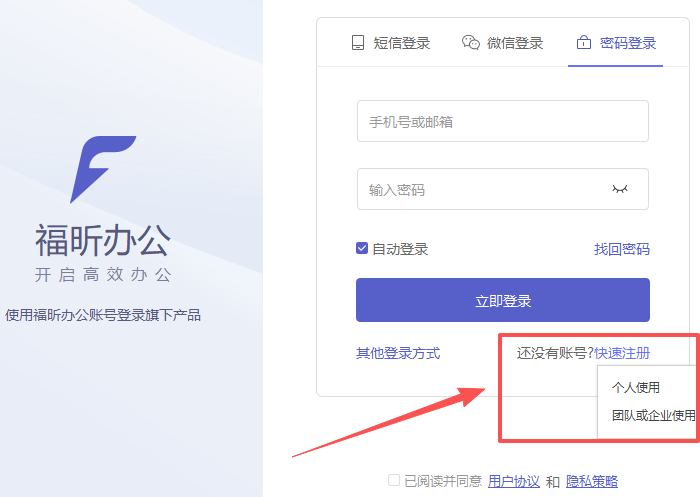
Task: Choose 团队或企业使用 from the register menu
Action: tap(654, 415)
